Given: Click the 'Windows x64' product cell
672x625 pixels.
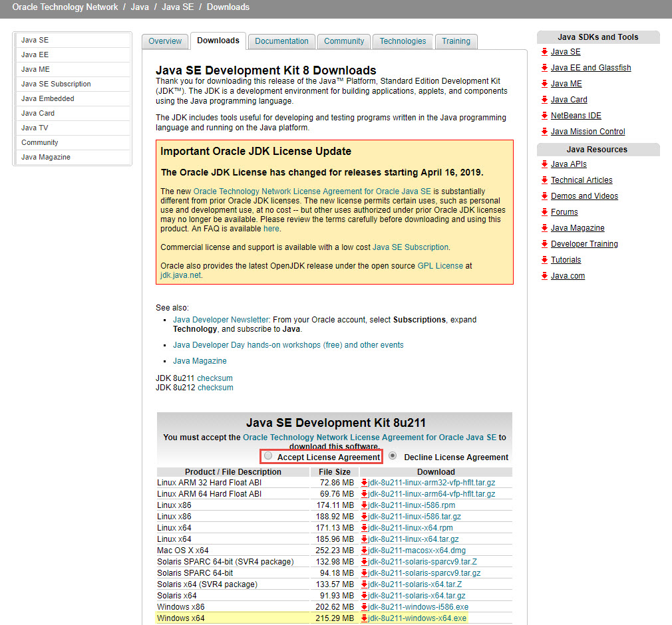Looking at the screenshot, I should [233, 618].
